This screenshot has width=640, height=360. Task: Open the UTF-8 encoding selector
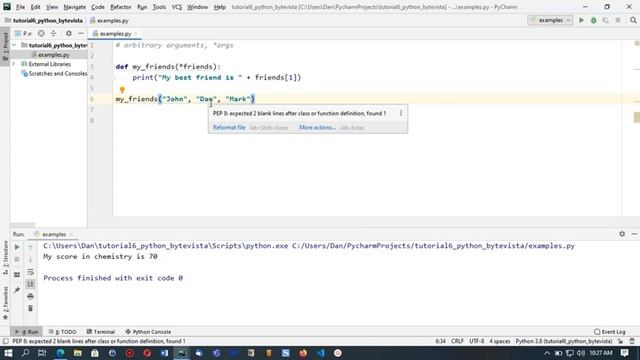476,341
